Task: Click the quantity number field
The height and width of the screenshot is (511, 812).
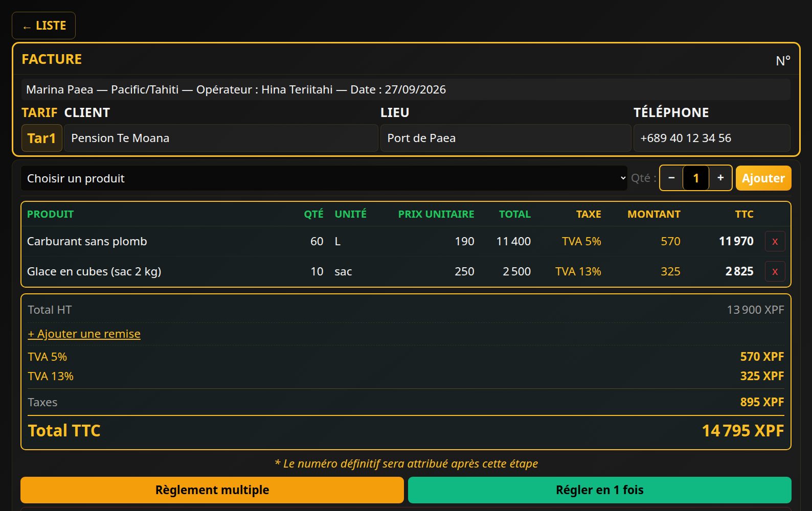Action: [x=696, y=178]
